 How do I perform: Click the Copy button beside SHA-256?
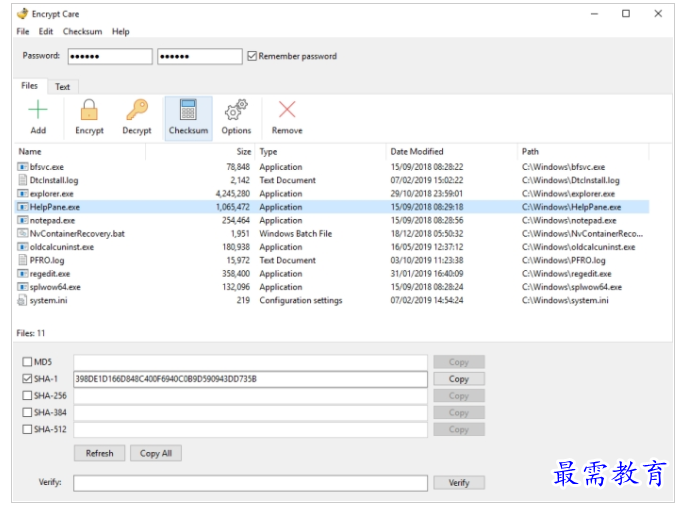click(x=459, y=396)
